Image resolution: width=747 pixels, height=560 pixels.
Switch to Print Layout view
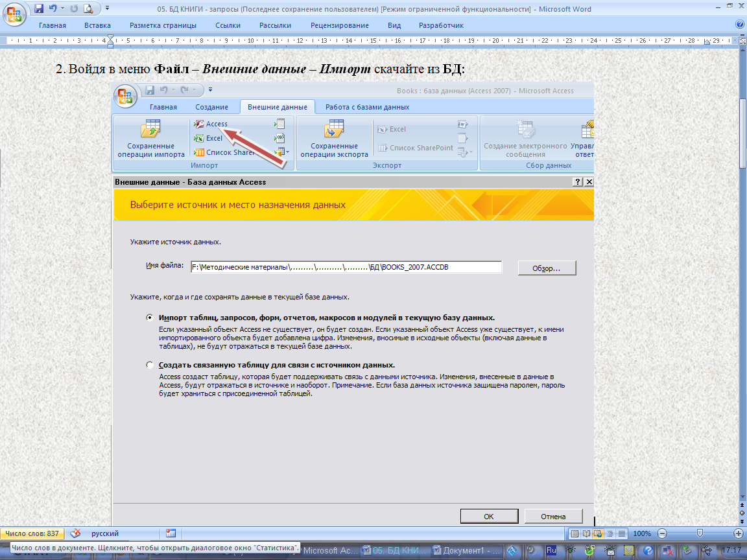point(575,533)
